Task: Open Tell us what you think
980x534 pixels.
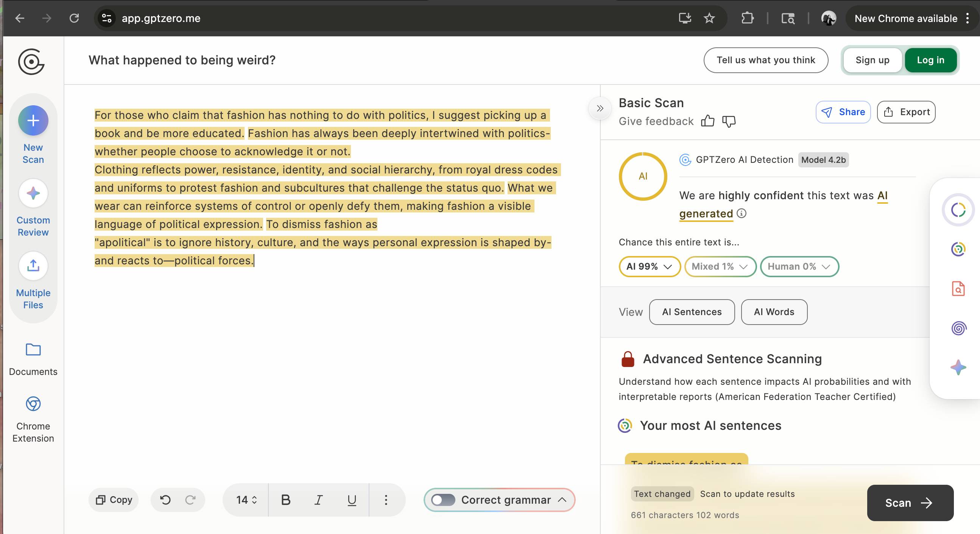Action: pos(766,60)
